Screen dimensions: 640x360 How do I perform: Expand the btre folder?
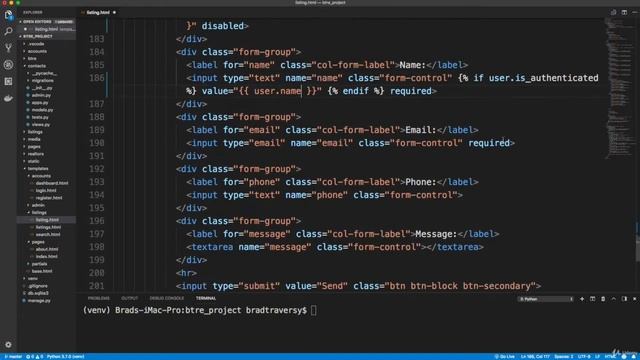[32, 58]
